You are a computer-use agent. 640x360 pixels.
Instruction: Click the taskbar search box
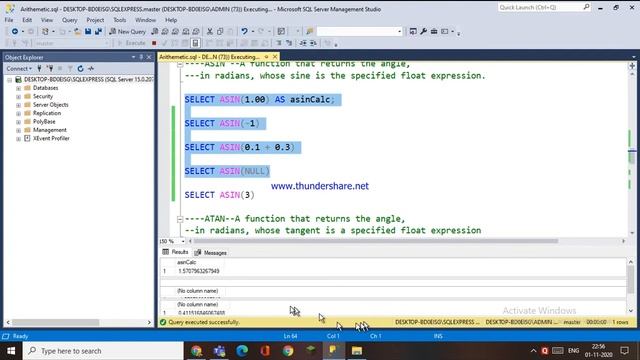103,351
